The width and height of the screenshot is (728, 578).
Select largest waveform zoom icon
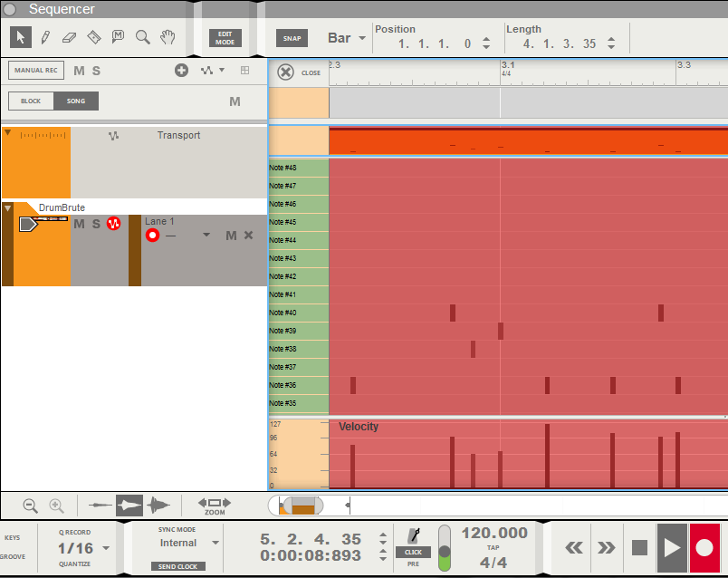point(158,505)
